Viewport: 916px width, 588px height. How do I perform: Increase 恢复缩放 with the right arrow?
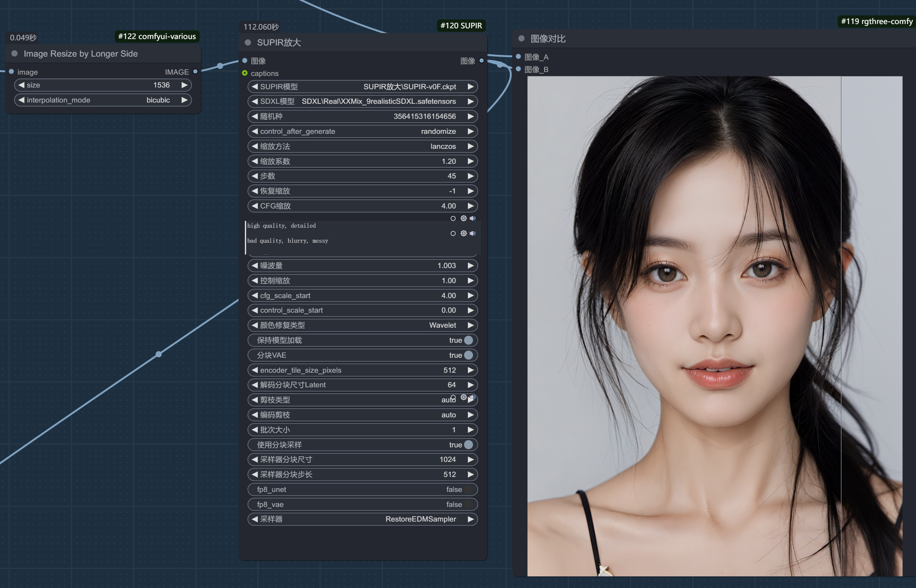[470, 191]
